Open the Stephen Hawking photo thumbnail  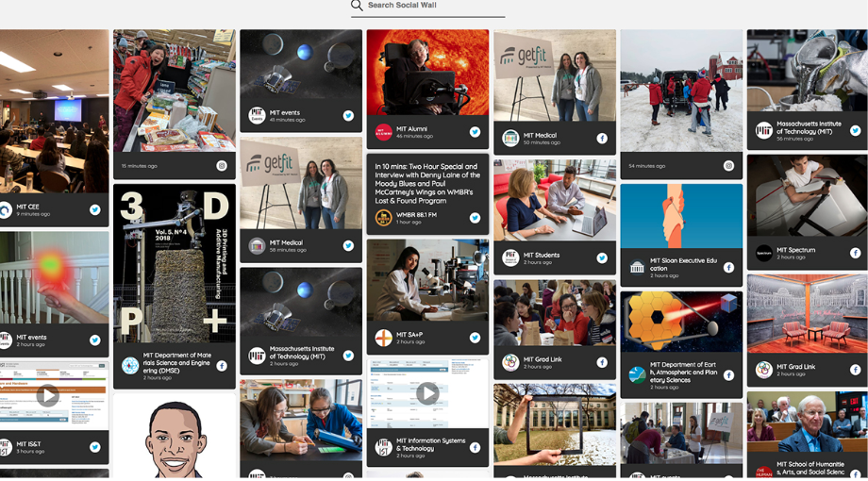[427, 73]
